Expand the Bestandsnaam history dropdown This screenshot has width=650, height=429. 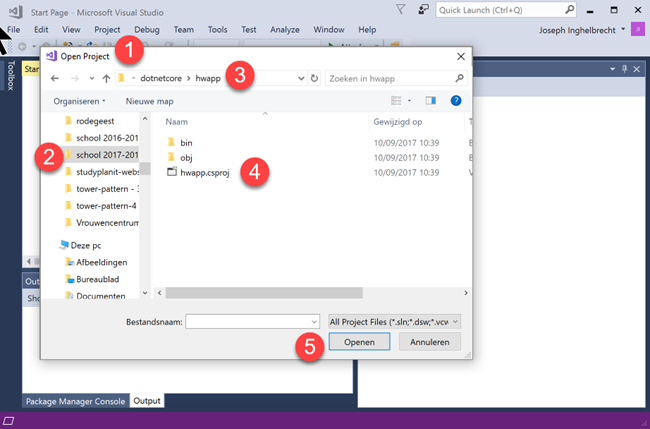(x=313, y=321)
